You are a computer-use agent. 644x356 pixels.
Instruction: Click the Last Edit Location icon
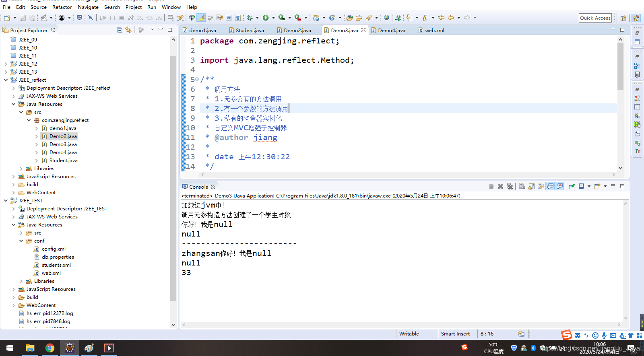tap(441, 18)
